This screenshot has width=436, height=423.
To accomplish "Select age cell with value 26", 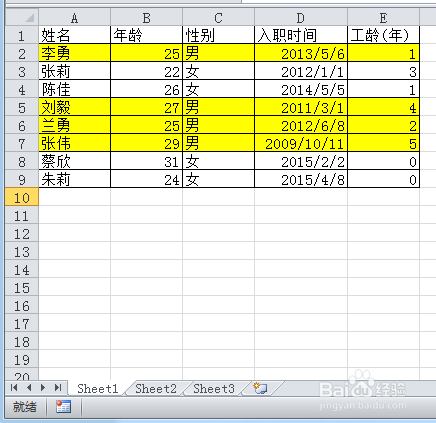I will [146, 89].
